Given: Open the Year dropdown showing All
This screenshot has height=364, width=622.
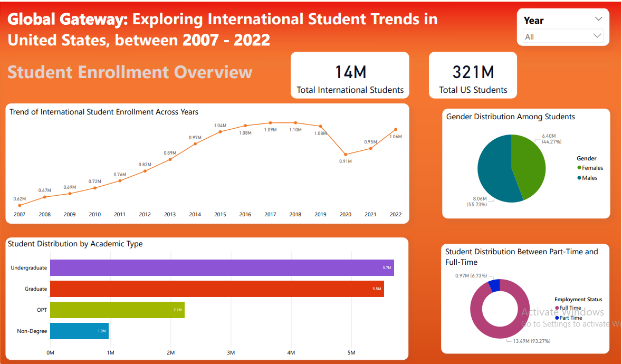Looking at the screenshot, I should [x=563, y=36].
